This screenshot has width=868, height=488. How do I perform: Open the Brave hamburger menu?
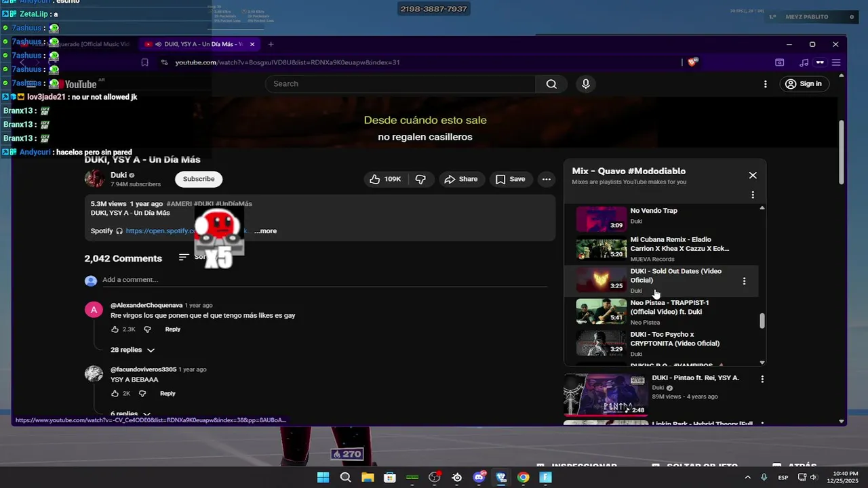point(836,62)
